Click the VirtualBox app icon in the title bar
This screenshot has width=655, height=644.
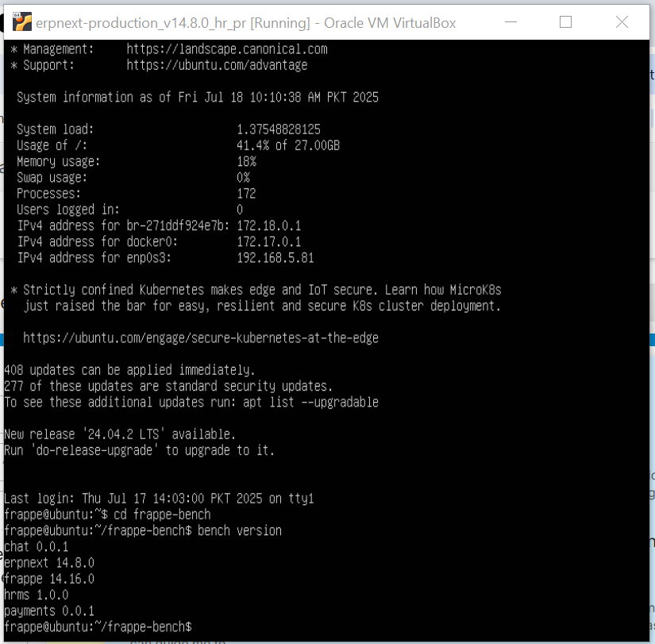pos(21,22)
